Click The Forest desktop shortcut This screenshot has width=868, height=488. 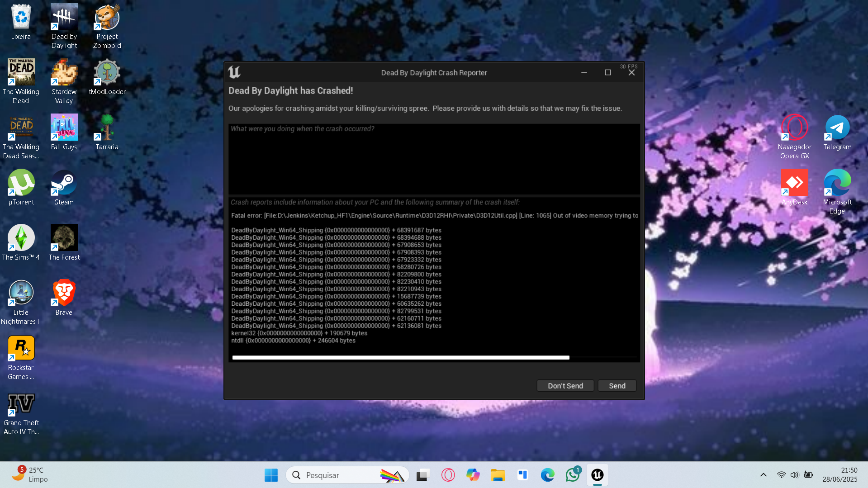64,242
